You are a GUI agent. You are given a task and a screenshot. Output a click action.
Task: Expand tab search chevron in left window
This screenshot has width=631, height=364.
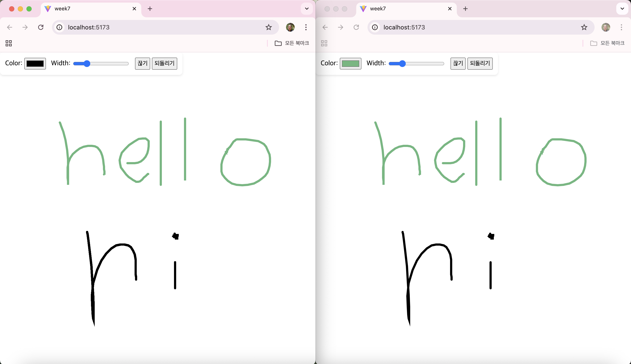(x=307, y=9)
